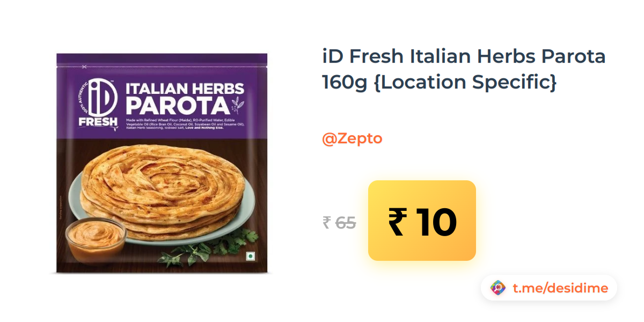Click the iD Fresh Italian Herbs Parota title
The width and height of the screenshot is (644, 322).
coord(464,56)
